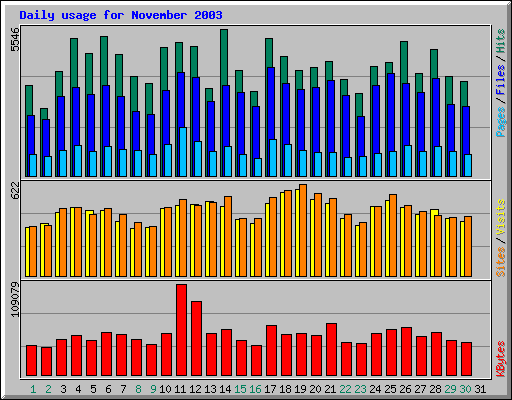The width and height of the screenshot is (512, 400).
Task: Click the green hits bar for day 2
Action: point(44,114)
